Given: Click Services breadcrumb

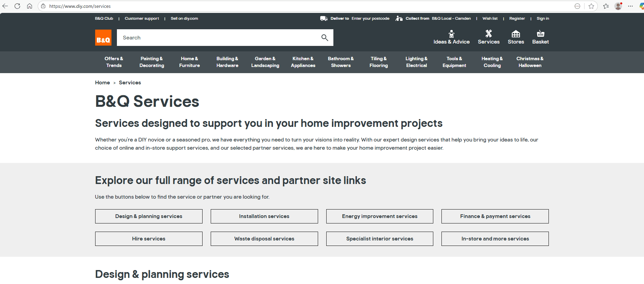Looking at the screenshot, I should click(130, 83).
